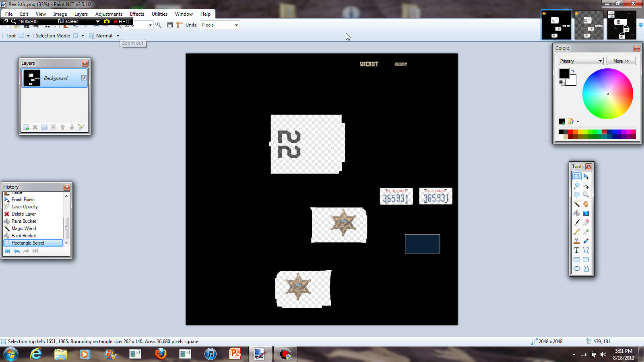Viewport: 644px width, 362px height.
Task: Toggle the pixel grid button in toolbar
Action: point(170,25)
